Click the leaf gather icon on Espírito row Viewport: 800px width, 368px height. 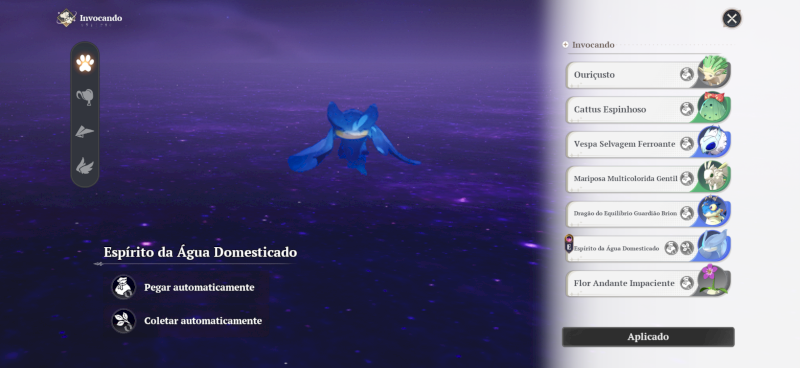point(687,248)
